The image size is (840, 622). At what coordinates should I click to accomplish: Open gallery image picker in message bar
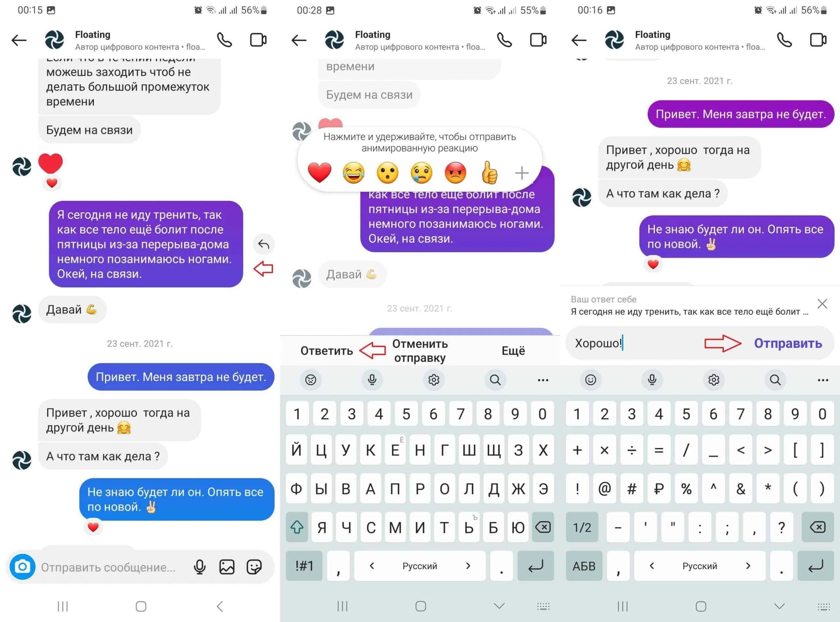pyautogui.click(x=227, y=567)
